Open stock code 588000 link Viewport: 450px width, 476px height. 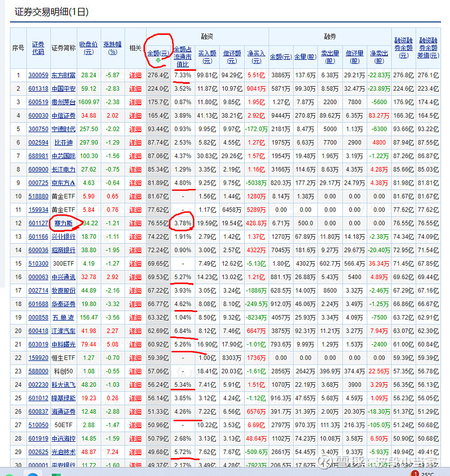click(x=38, y=371)
